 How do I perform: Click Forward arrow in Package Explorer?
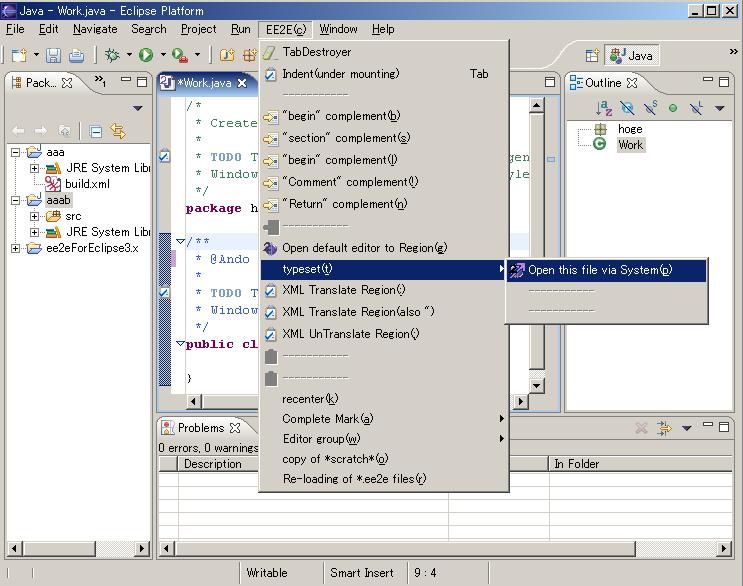(x=41, y=130)
